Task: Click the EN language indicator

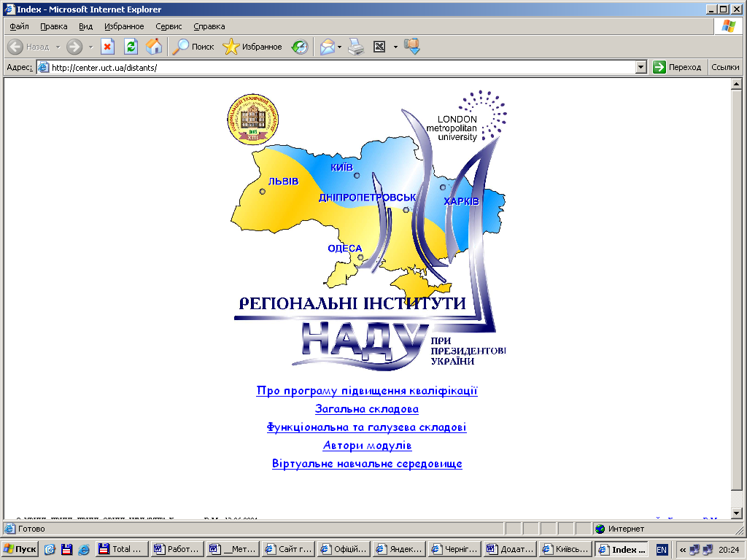Action: tap(662, 550)
